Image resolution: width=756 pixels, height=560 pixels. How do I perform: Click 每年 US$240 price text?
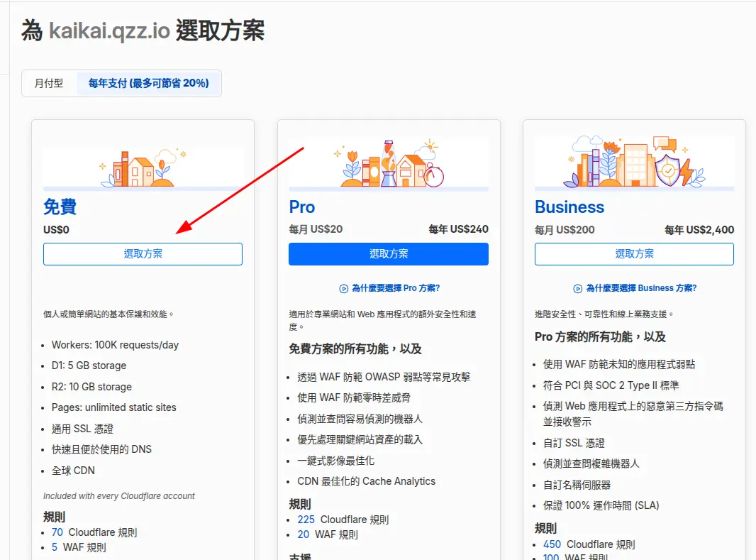(x=459, y=229)
